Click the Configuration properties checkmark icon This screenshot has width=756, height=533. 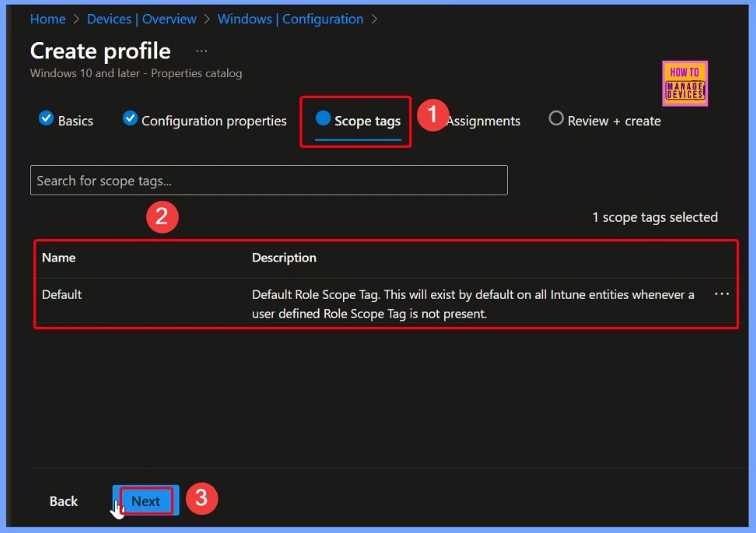click(x=130, y=117)
